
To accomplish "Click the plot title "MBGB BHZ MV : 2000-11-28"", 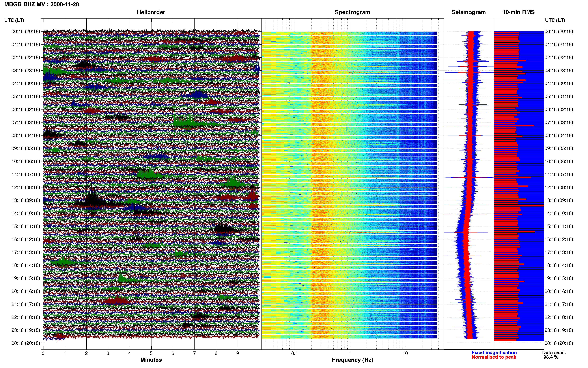I will 42,4.
